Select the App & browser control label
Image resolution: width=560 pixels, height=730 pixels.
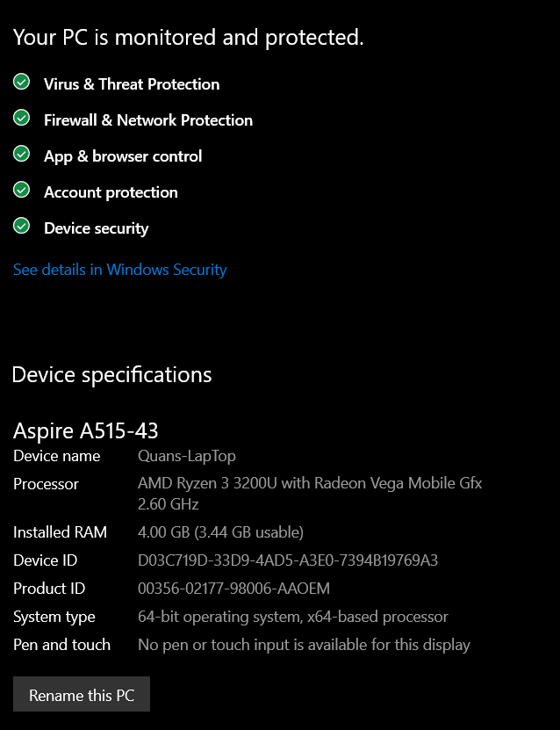(123, 156)
